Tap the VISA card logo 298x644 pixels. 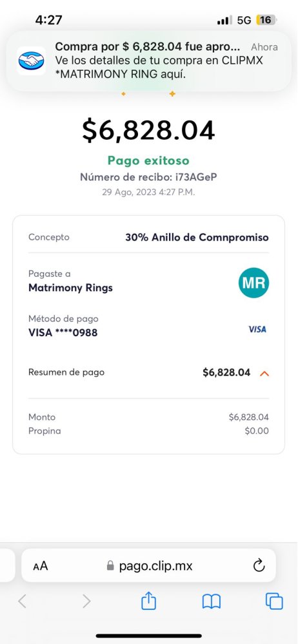pos(257,329)
